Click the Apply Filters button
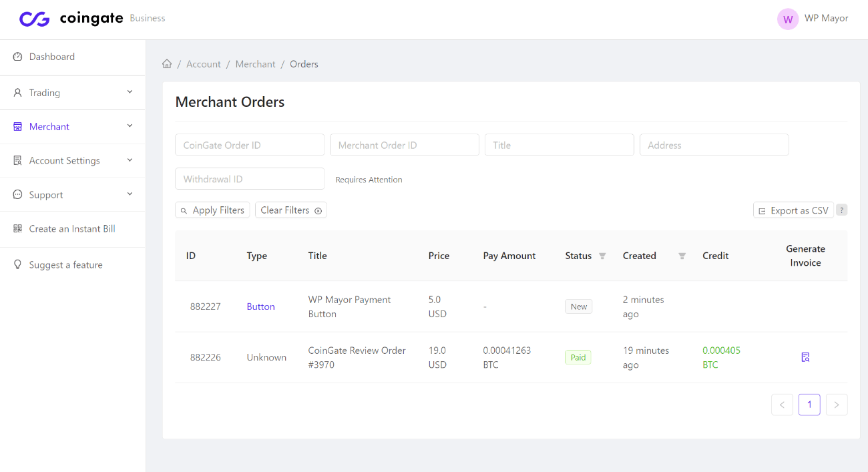This screenshot has height=472, width=868. pyautogui.click(x=212, y=210)
